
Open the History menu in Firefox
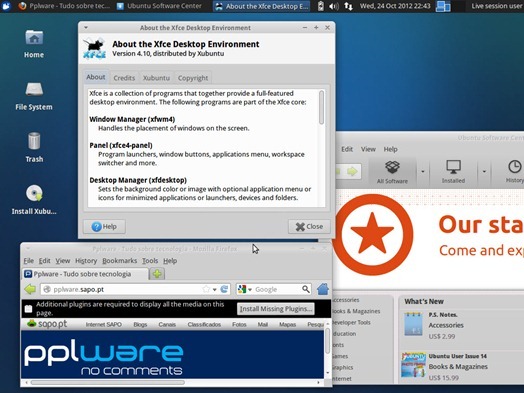point(86,261)
